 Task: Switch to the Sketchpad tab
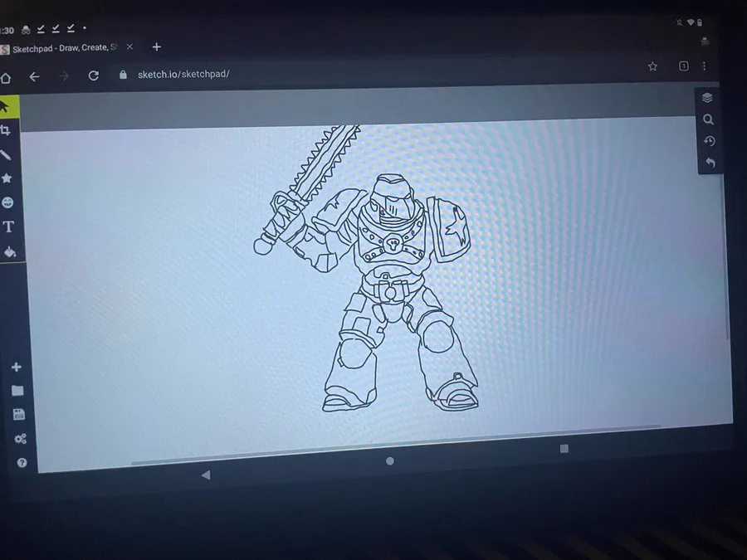click(x=64, y=47)
